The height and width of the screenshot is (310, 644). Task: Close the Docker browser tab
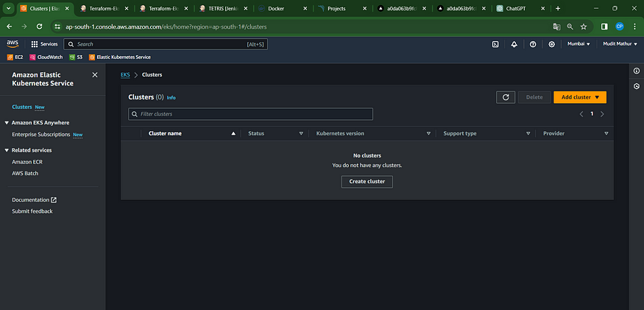pyautogui.click(x=305, y=8)
